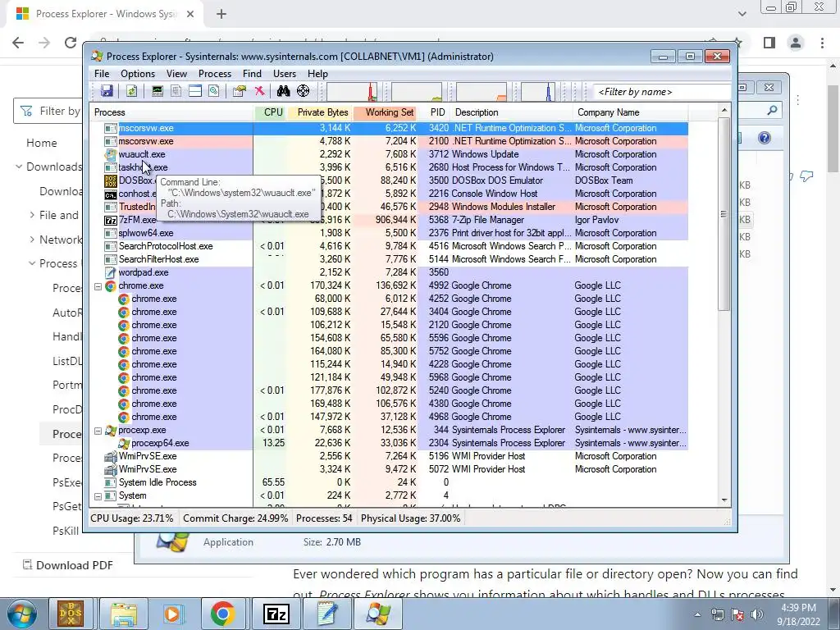Click the scroll down arrow of process list
Screen dimensions: 840x630
pos(724,500)
